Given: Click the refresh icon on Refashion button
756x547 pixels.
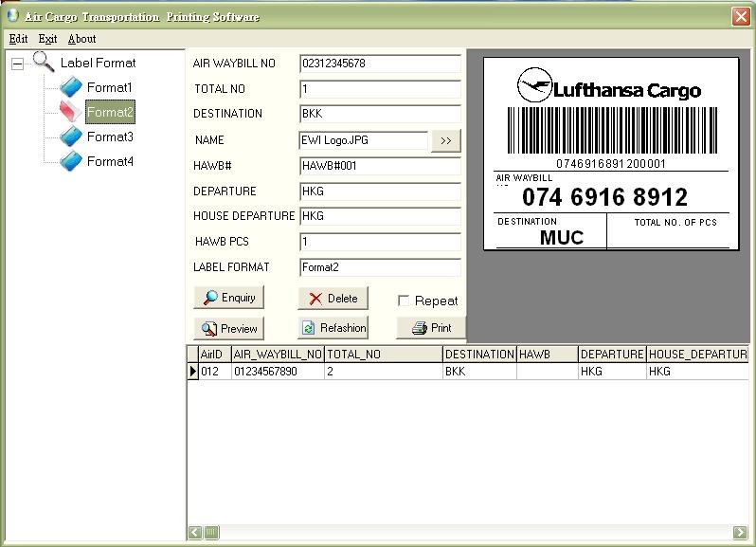Looking at the screenshot, I should tap(308, 328).
